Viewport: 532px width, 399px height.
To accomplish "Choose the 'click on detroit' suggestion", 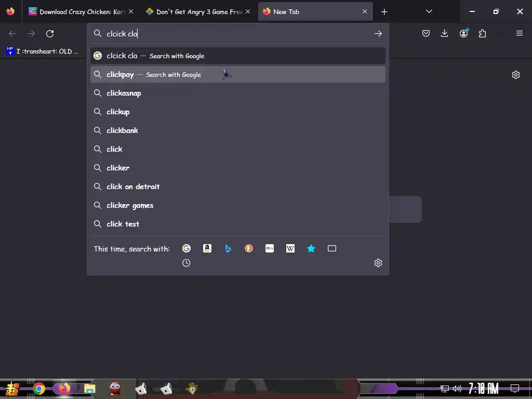I will [237, 187].
